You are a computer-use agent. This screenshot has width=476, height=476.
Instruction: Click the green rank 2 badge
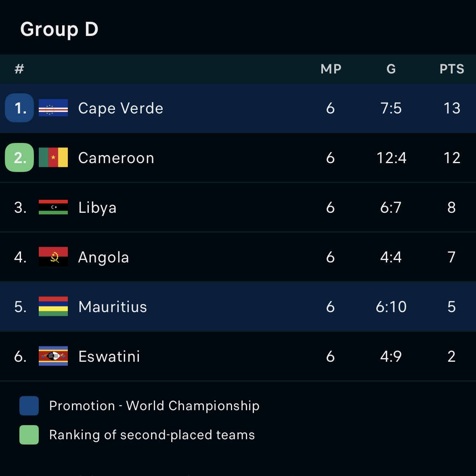[19, 157]
